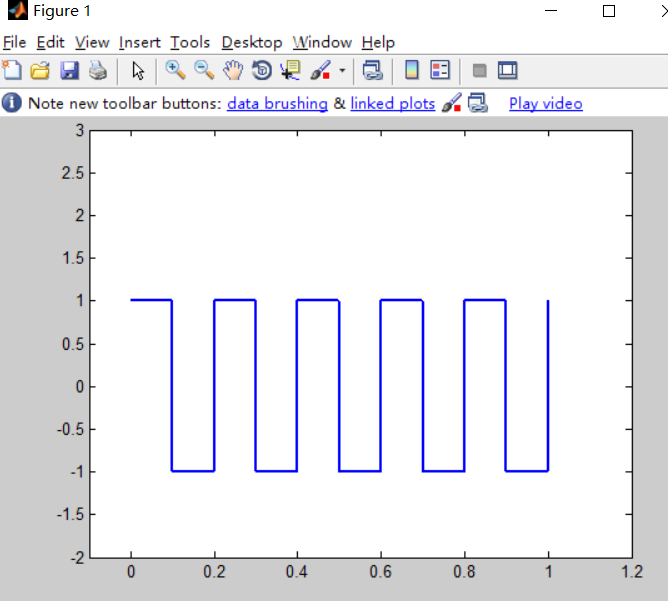
Task: Click the info icon in the notification bar
Action: [x=12, y=103]
